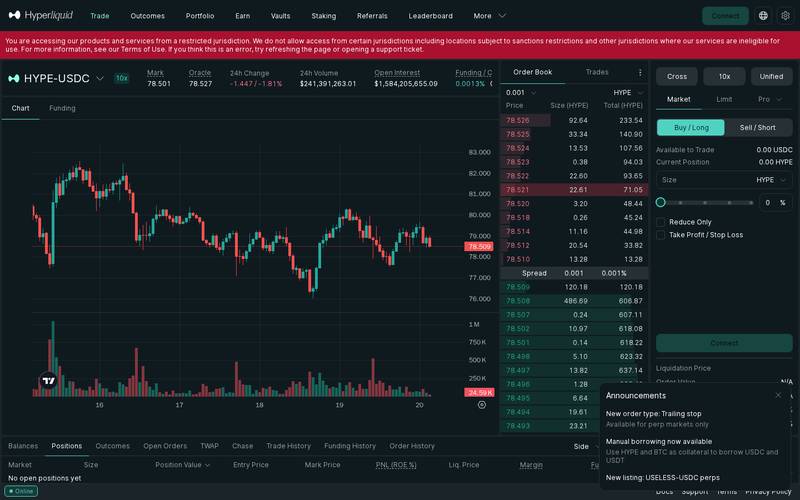Viewport: 800px width, 500px height.
Task: Open the Staking page
Action: (323, 16)
